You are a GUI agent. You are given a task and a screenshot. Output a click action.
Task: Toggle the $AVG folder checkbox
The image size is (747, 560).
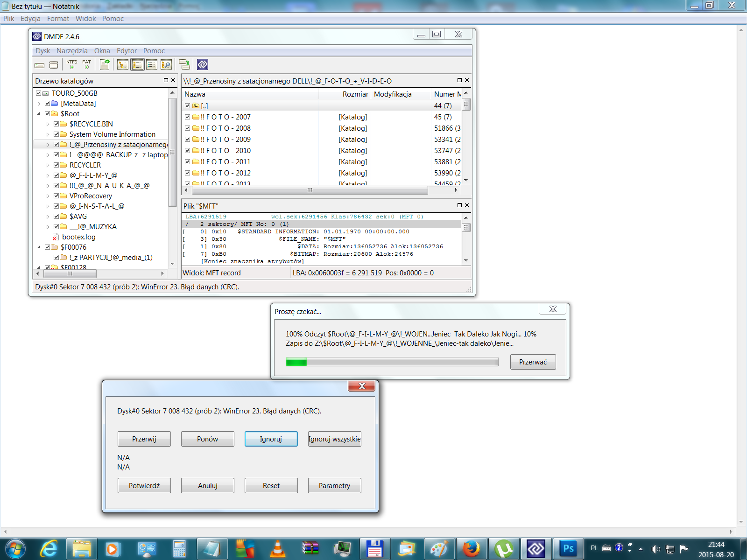coord(56,217)
